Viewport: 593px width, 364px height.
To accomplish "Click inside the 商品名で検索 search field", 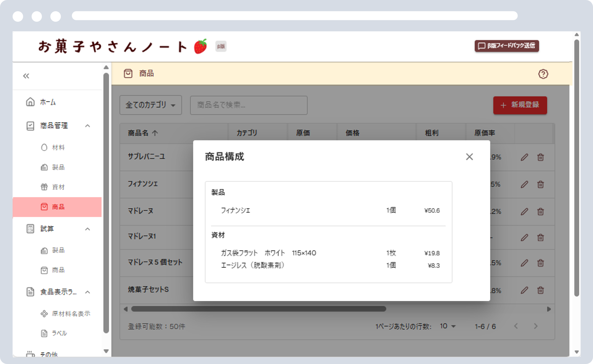I will 249,105.
